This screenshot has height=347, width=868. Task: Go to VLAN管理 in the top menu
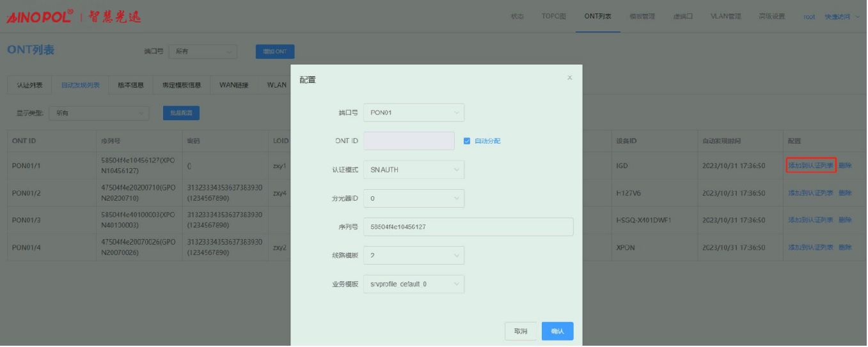point(725,17)
